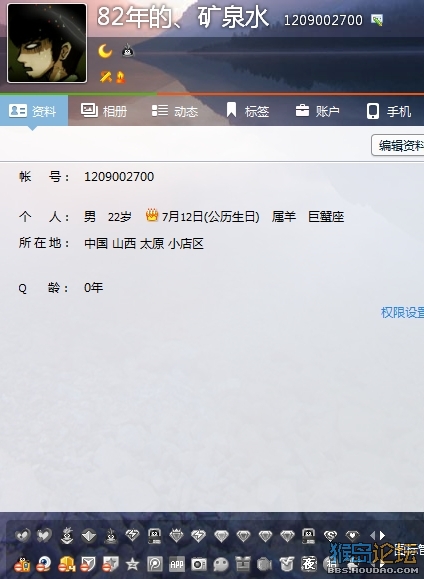This screenshot has height=579, width=424.
Task: Open the 权限设置 permission settings link
Action: pyautogui.click(x=402, y=313)
